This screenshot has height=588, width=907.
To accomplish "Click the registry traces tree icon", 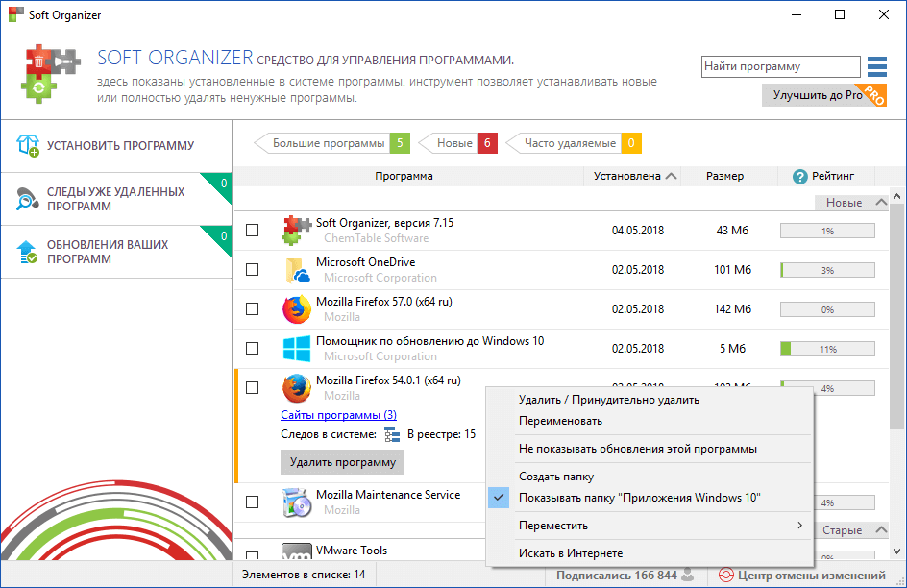I will click(x=392, y=435).
